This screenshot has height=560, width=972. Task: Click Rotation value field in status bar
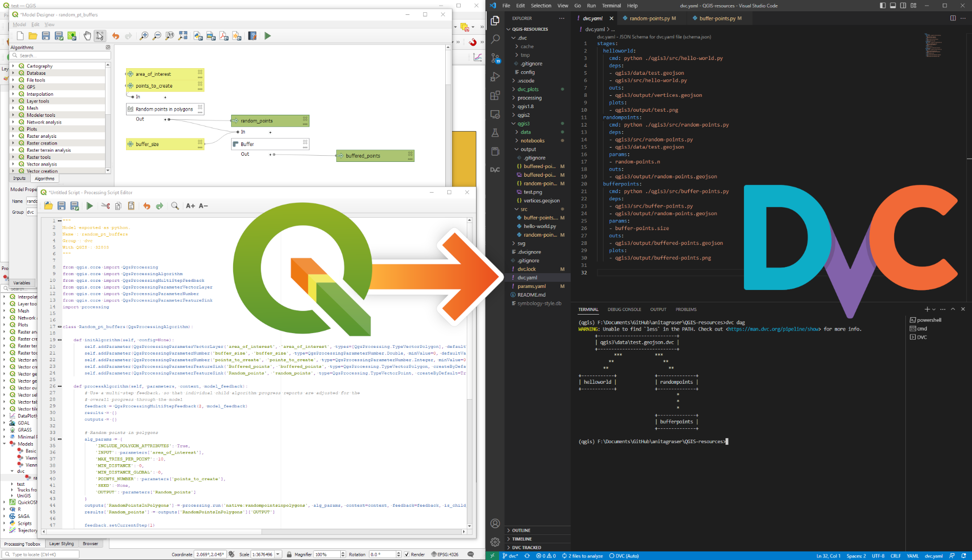point(382,554)
